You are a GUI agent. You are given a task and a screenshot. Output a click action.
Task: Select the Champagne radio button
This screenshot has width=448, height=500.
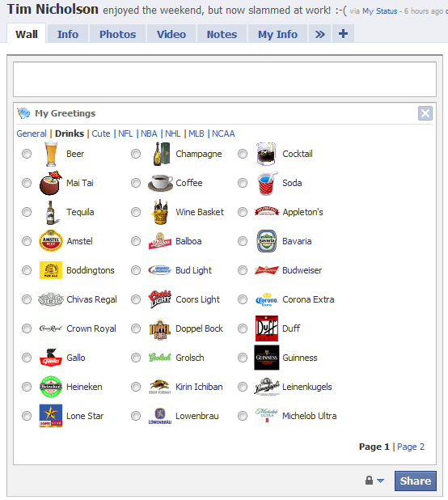136,154
